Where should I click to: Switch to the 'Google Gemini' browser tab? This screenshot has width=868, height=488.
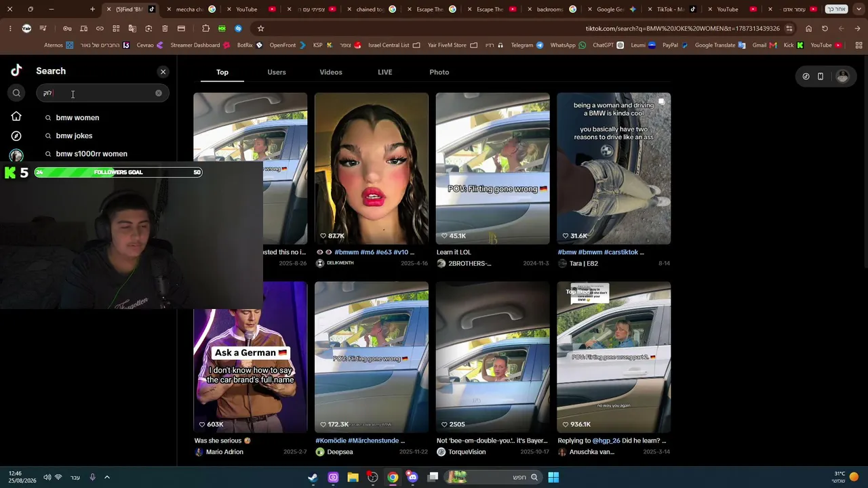(x=613, y=9)
